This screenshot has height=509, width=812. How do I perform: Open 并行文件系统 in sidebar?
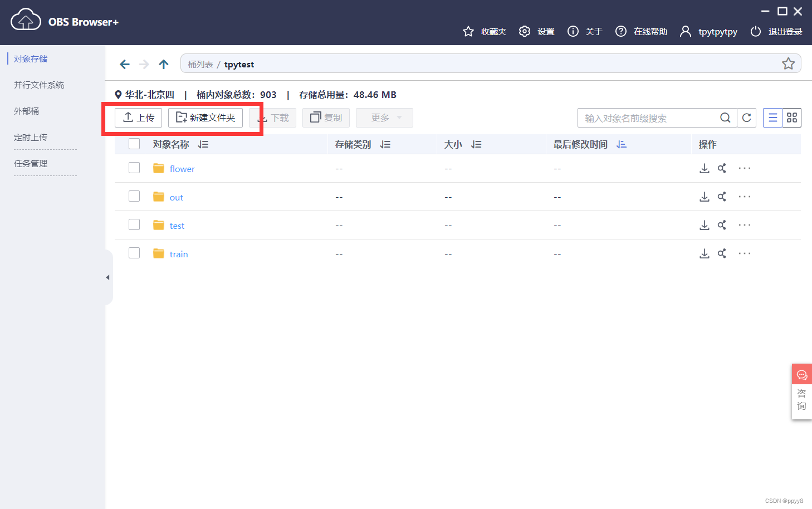[x=39, y=85]
